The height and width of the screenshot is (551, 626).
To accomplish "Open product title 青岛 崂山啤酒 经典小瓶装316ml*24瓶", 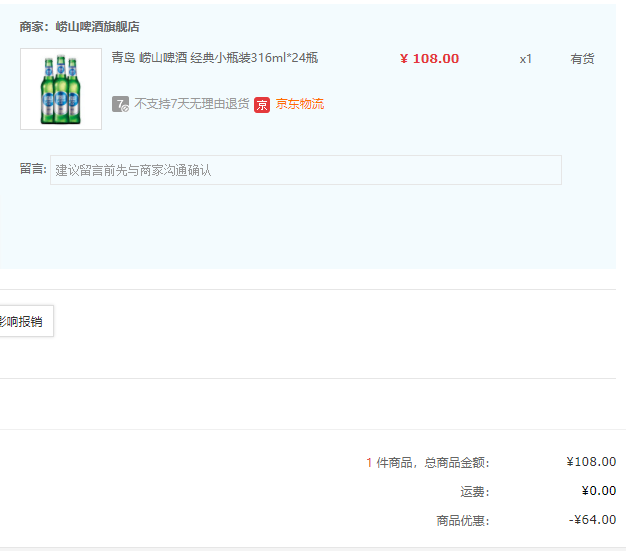I will (x=215, y=58).
